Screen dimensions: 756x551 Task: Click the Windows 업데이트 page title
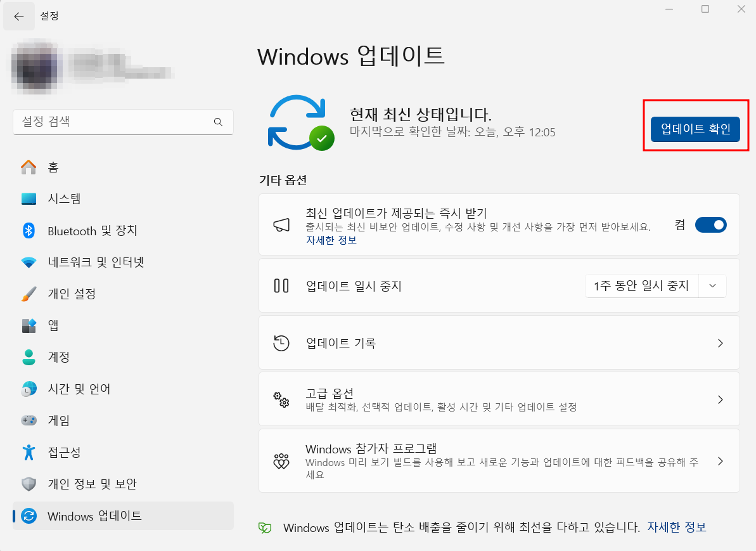350,56
